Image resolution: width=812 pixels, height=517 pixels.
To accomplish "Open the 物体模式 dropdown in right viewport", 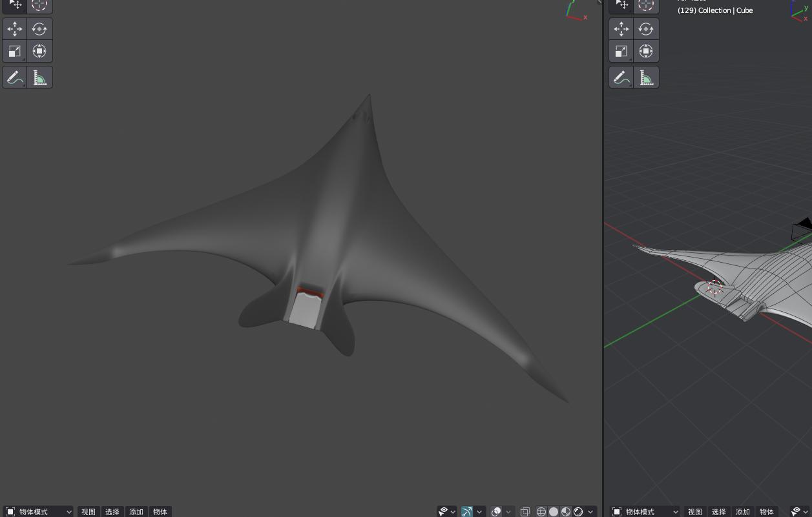I will 645,512.
